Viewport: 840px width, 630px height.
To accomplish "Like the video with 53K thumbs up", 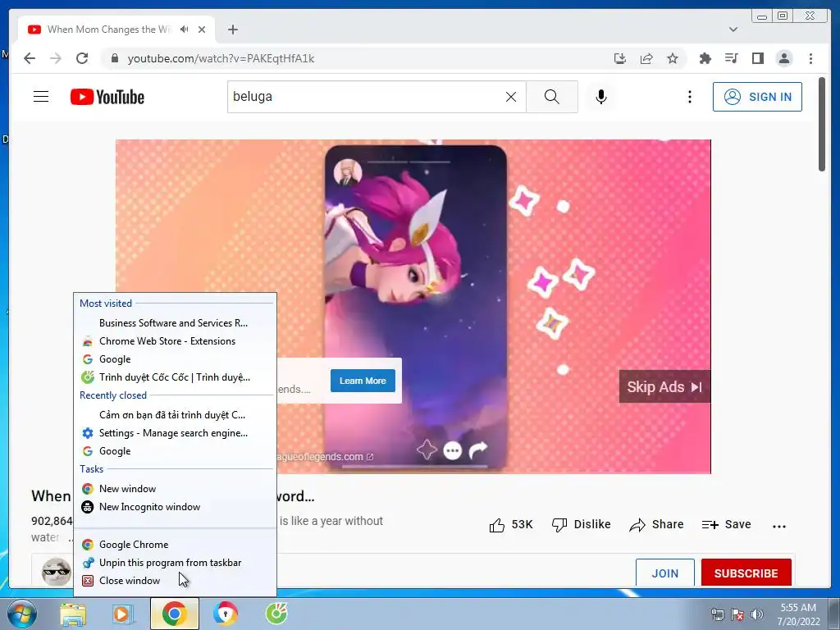I will tap(511, 524).
